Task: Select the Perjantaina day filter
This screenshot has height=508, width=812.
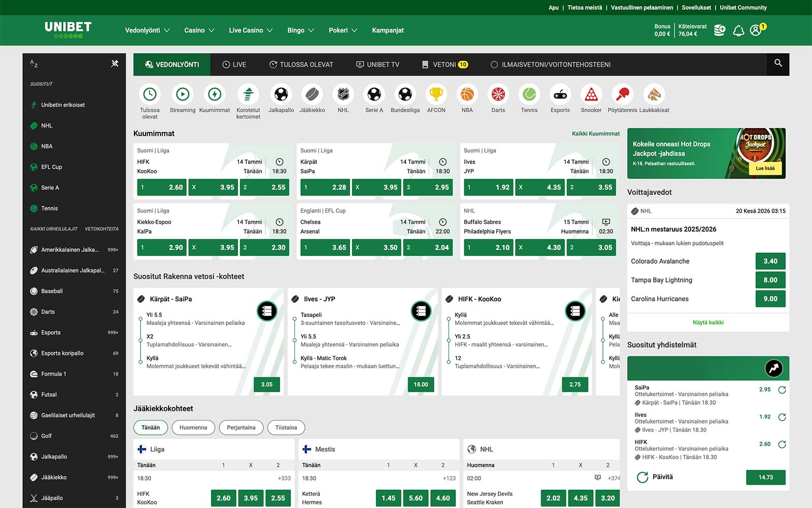Action: (x=241, y=428)
